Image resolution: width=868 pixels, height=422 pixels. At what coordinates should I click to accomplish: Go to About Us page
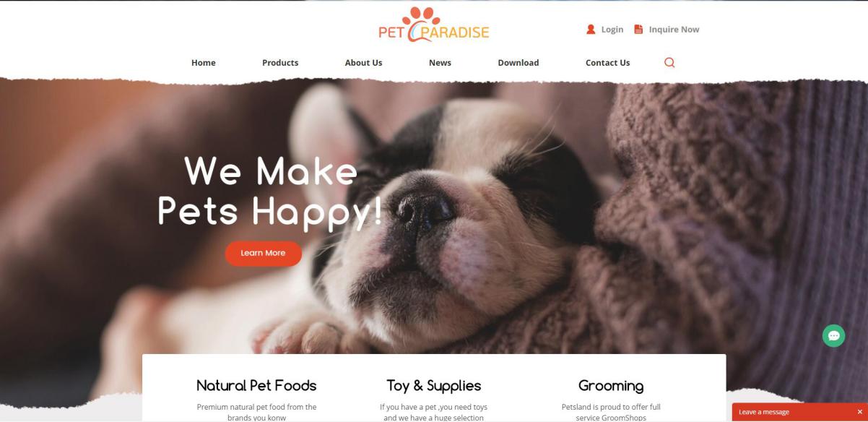[x=363, y=63]
